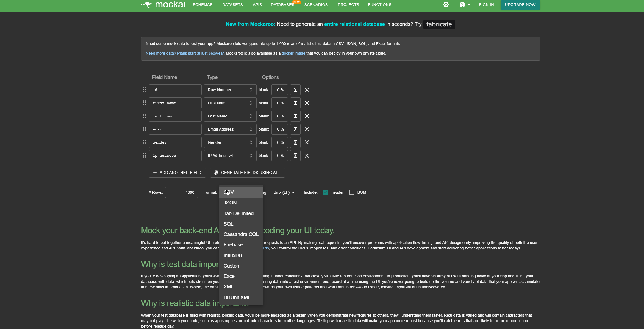This screenshot has width=644, height=329.
Task: Choose the Excel format option
Action: [229, 276]
